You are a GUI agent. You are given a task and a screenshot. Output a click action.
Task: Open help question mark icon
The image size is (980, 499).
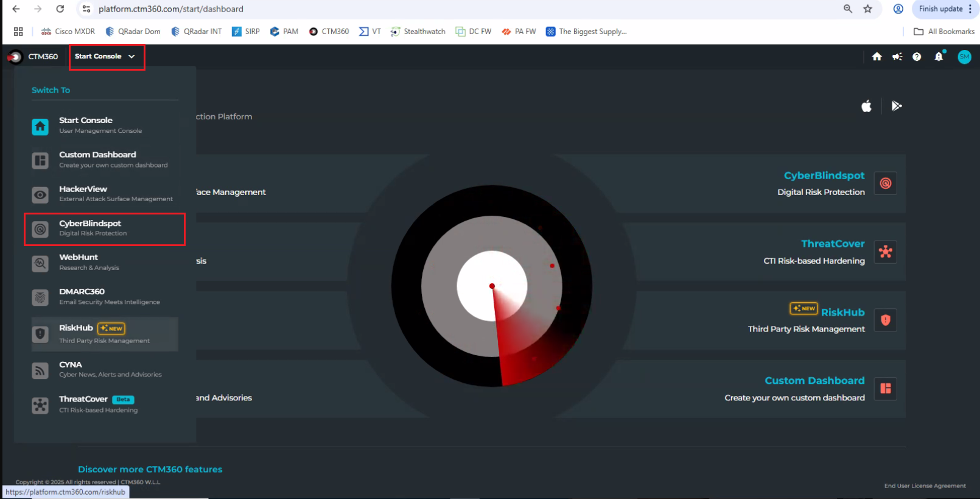point(917,57)
